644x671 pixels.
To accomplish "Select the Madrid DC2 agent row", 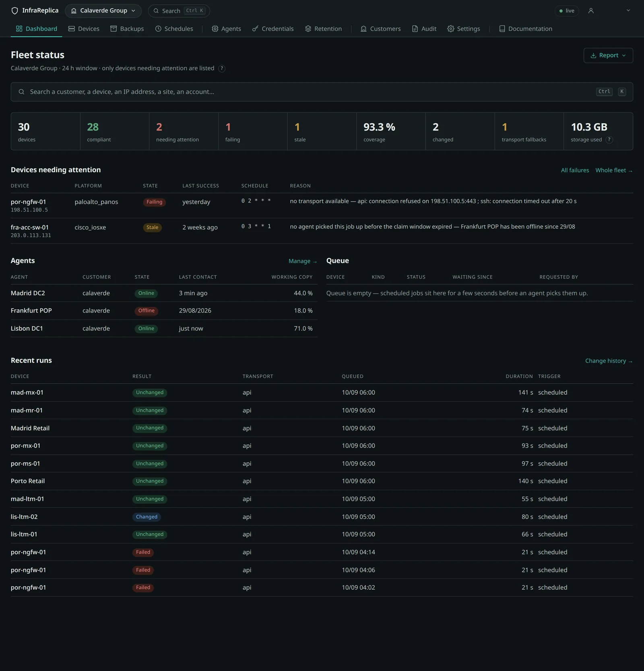I will (164, 293).
